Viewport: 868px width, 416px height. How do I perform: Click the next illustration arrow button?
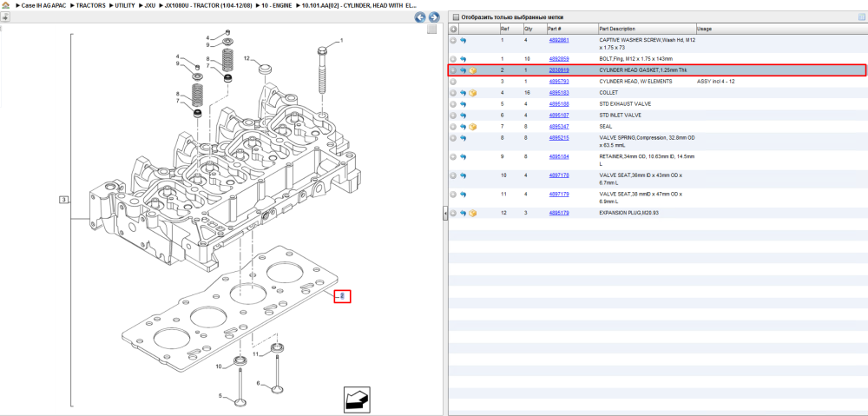[x=434, y=17]
